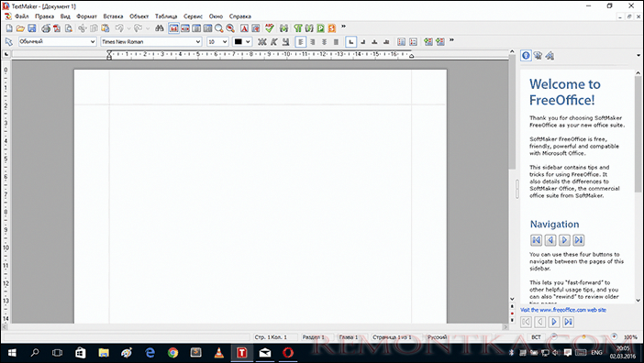Enable left paragraph alignment
The image size is (644, 363).
pos(301,41)
